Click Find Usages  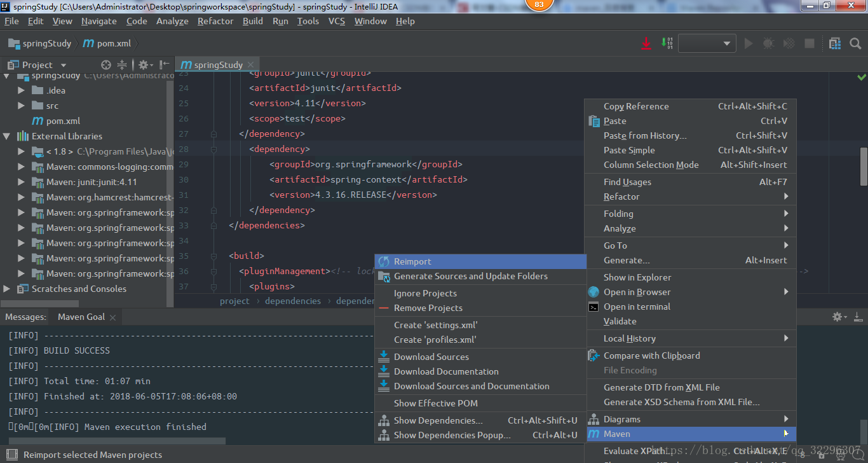[x=690, y=182]
